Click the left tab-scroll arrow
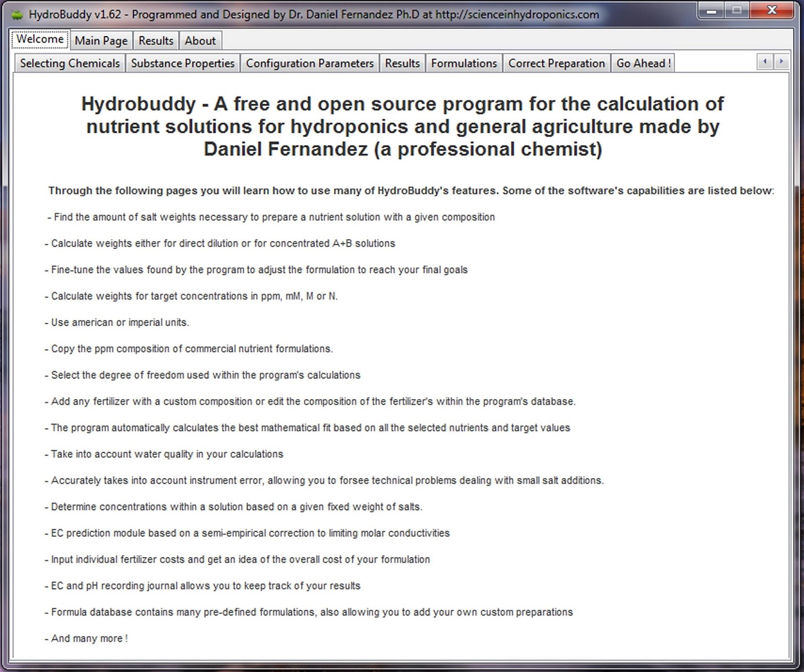 (x=765, y=62)
